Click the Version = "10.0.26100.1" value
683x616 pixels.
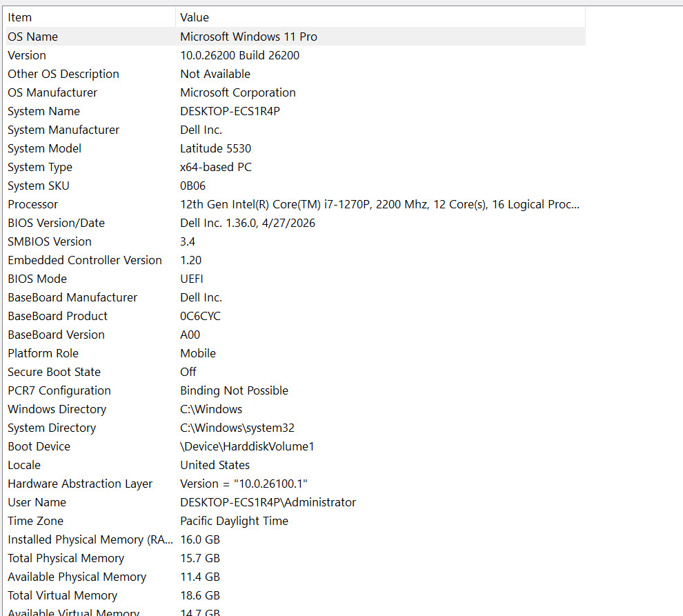pyautogui.click(x=244, y=484)
